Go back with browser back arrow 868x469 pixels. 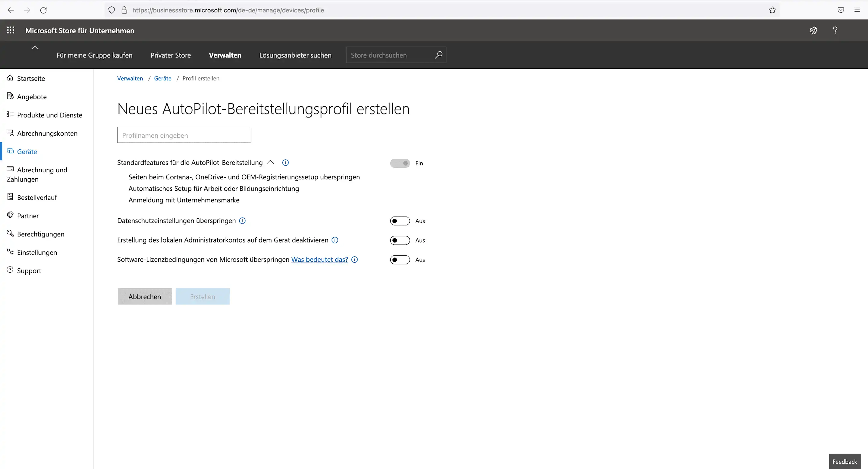click(x=11, y=10)
